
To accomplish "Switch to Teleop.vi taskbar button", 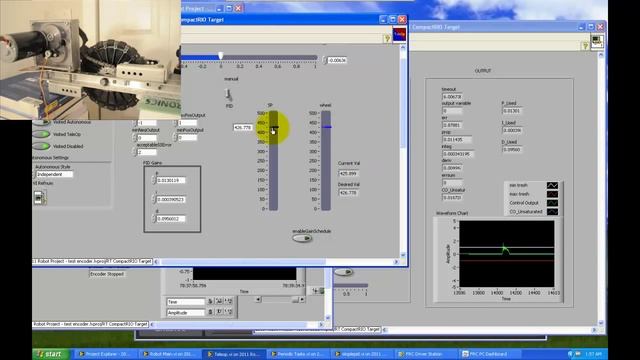I will (x=233, y=354).
